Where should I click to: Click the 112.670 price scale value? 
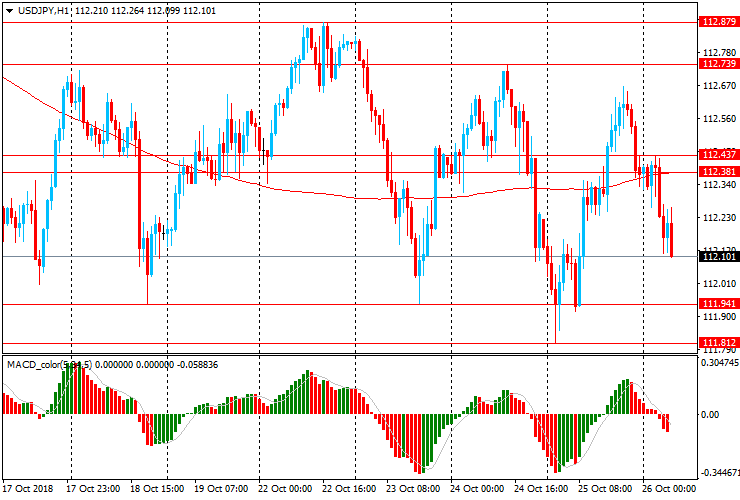click(720, 85)
